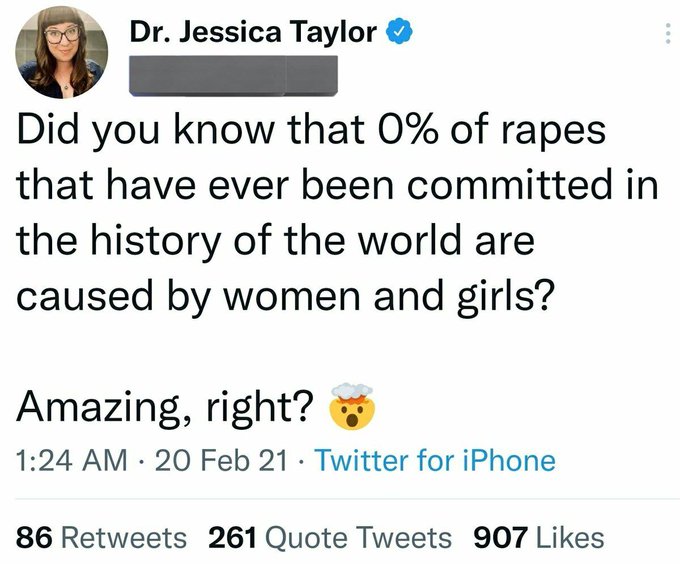View the 86 Retweets list

[102, 537]
